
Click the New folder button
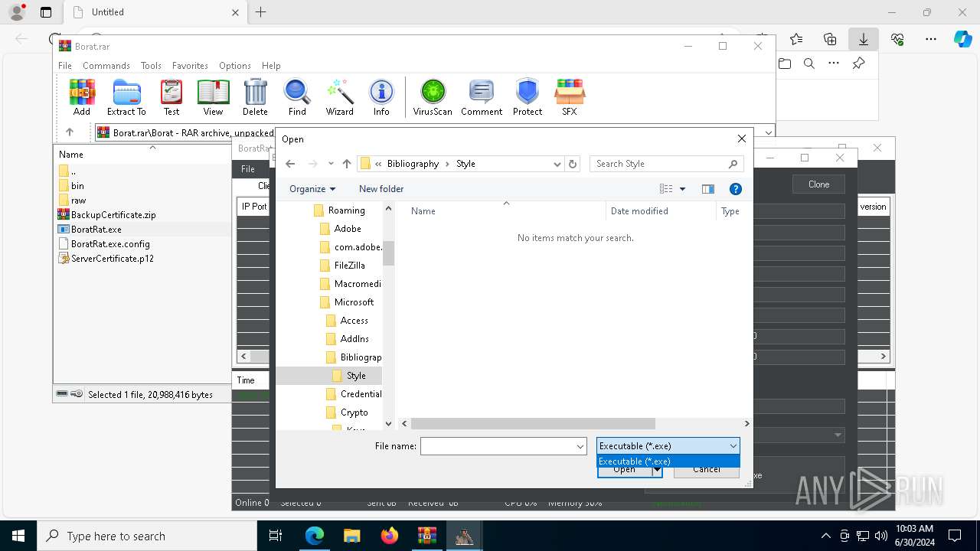[381, 189]
